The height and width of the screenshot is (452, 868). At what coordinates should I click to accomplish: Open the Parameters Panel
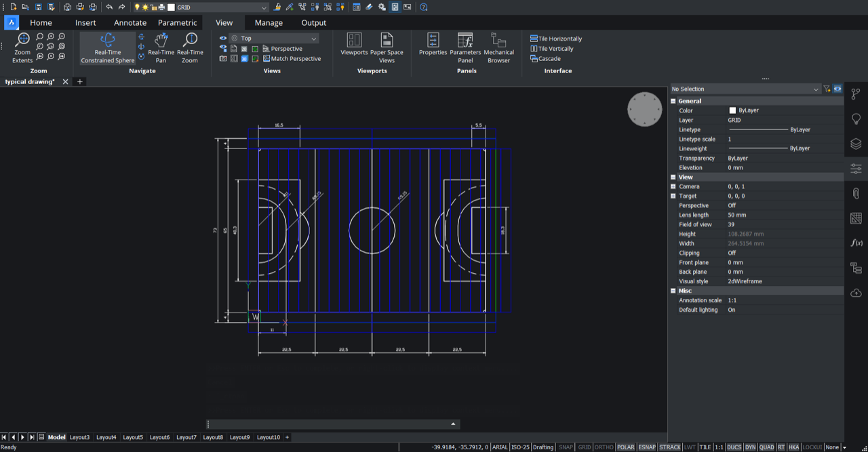pos(465,47)
